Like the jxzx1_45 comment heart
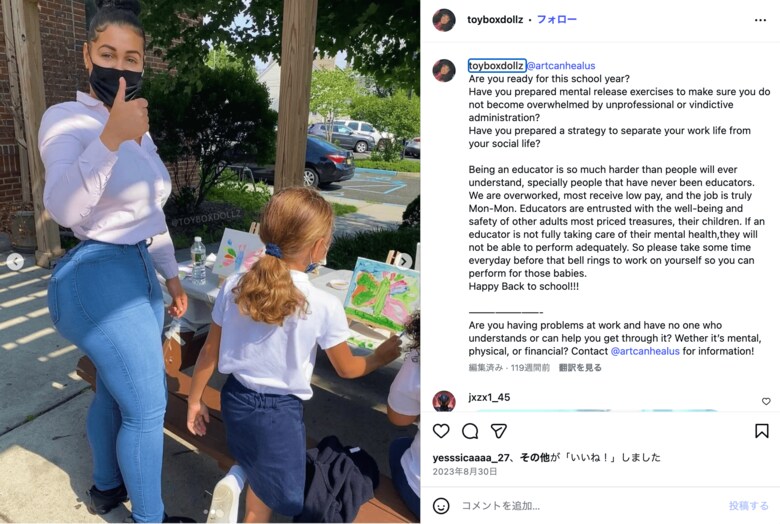The width and height of the screenshot is (780, 524). tap(766, 401)
